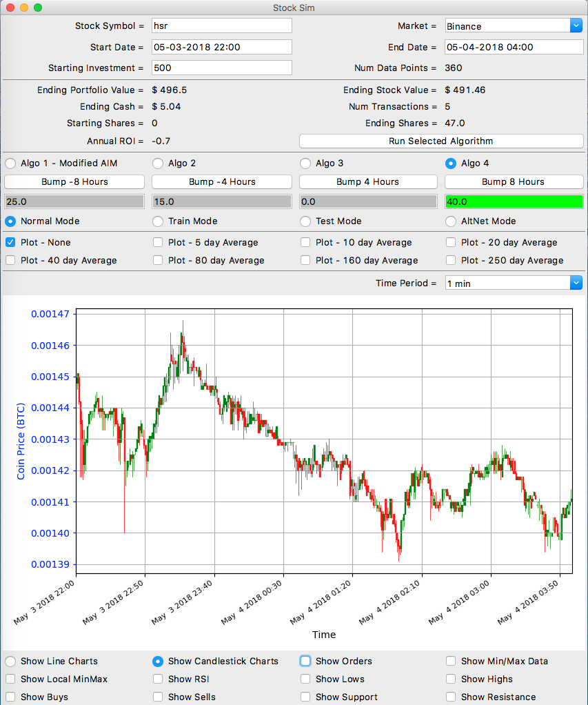The width and height of the screenshot is (588, 705).
Task: Enable Plot - 10 day Average
Action: point(305,242)
